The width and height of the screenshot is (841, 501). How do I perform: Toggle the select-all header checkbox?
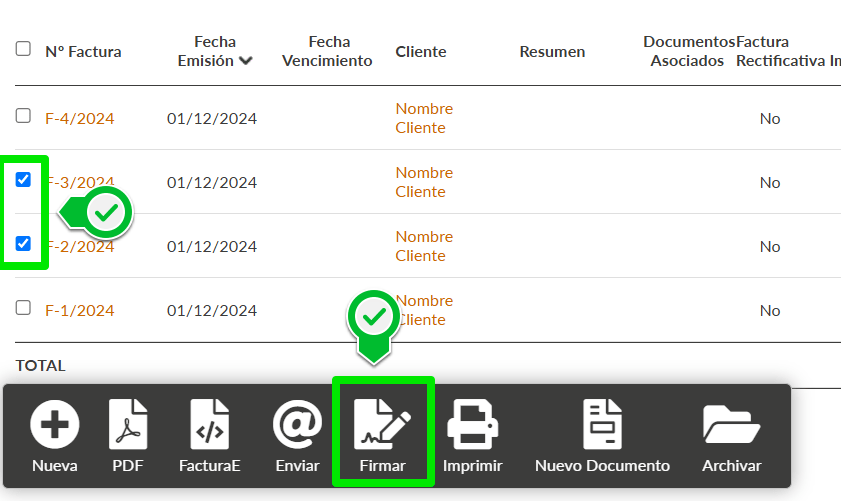(23, 48)
